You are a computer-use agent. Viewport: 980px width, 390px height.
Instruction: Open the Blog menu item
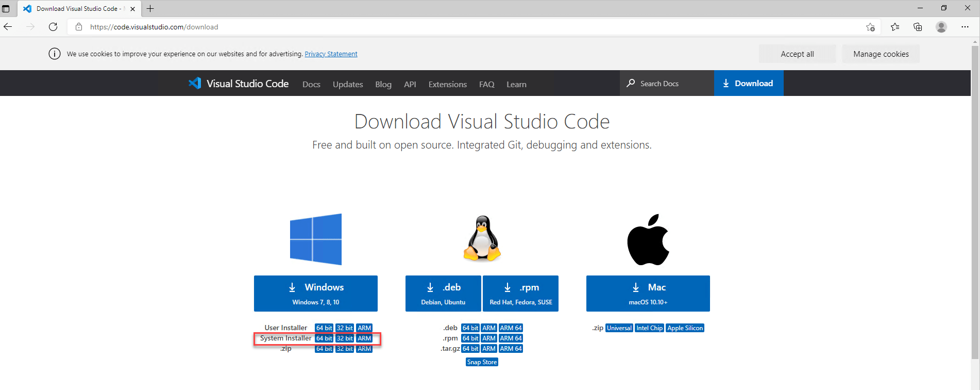point(383,84)
